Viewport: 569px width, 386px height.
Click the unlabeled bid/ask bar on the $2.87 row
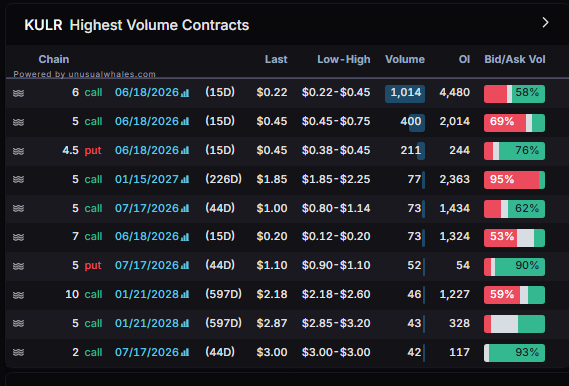(x=514, y=324)
